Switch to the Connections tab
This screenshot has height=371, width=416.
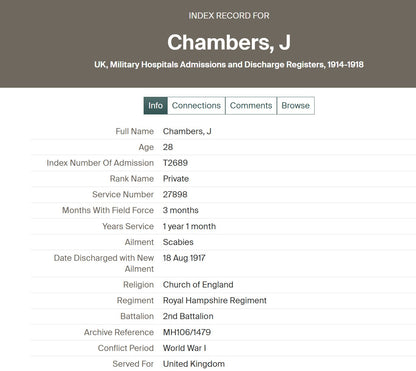196,106
